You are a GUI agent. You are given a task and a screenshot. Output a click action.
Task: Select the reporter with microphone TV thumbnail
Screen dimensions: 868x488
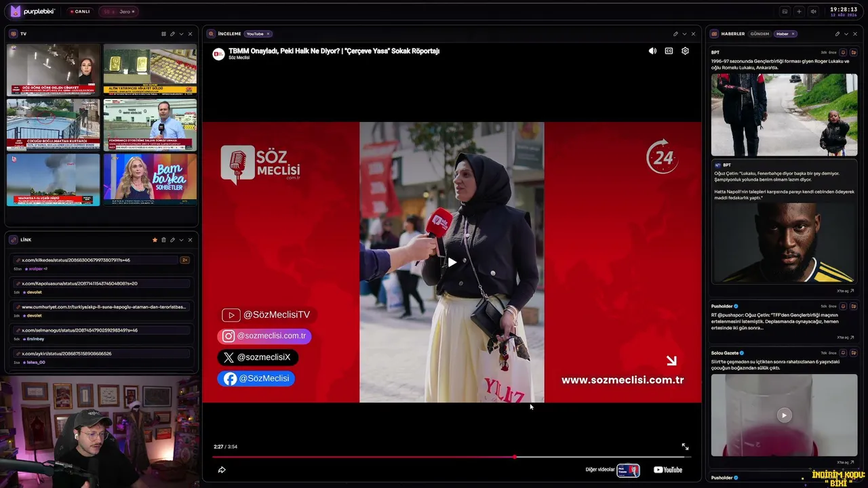click(x=150, y=125)
